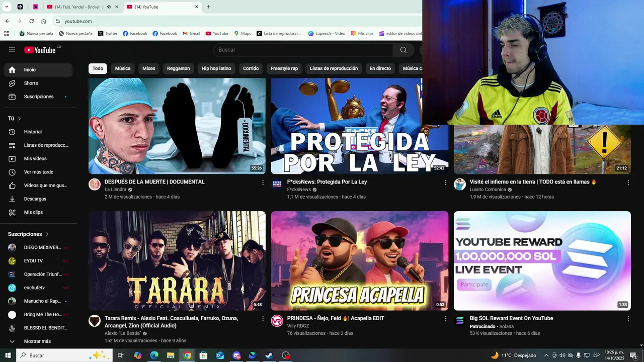Image resolution: width=644 pixels, height=362 pixels.
Task: Reload the page
Action: coord(31,21)
